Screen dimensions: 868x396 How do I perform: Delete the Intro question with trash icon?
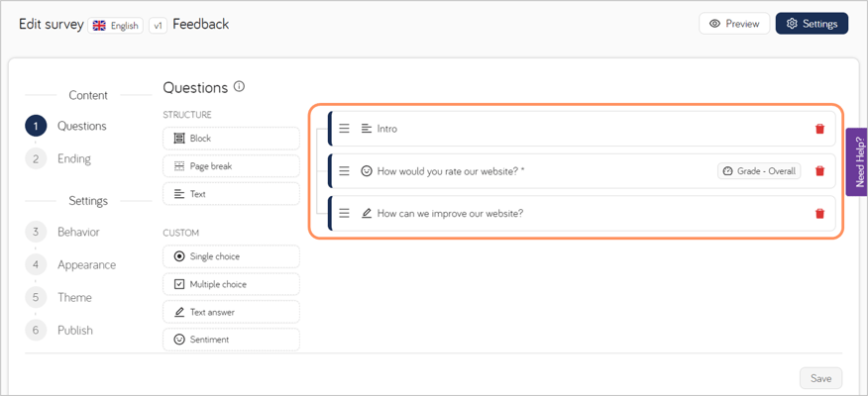[819, 129]
